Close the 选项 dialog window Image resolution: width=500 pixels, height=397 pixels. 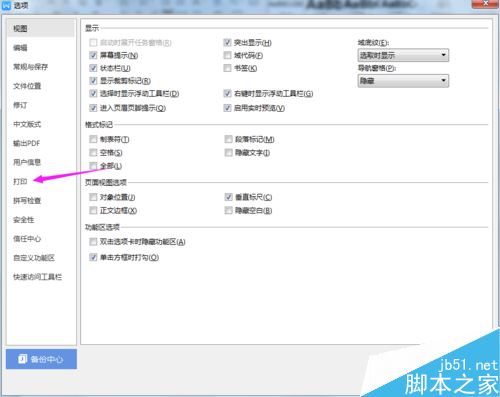pos(486,3)
